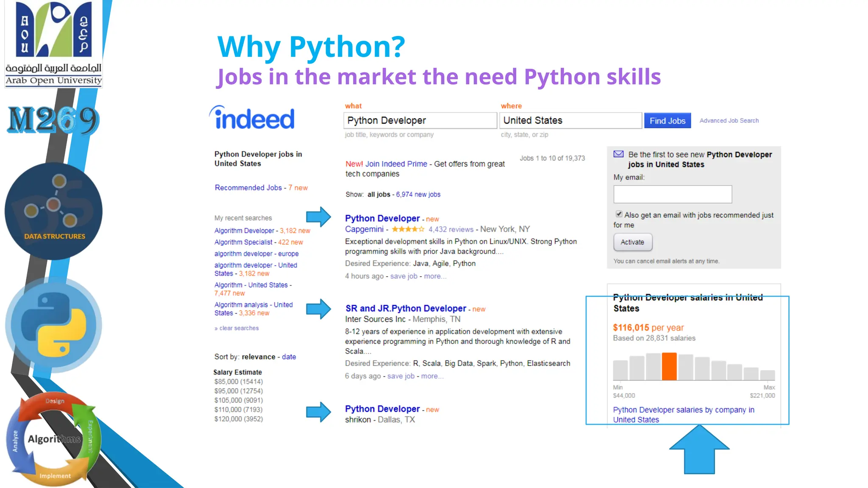This screenshot has height=488, width=868.
Task: Click the Algorithms cycle diagram
Action: pos(53,439)
